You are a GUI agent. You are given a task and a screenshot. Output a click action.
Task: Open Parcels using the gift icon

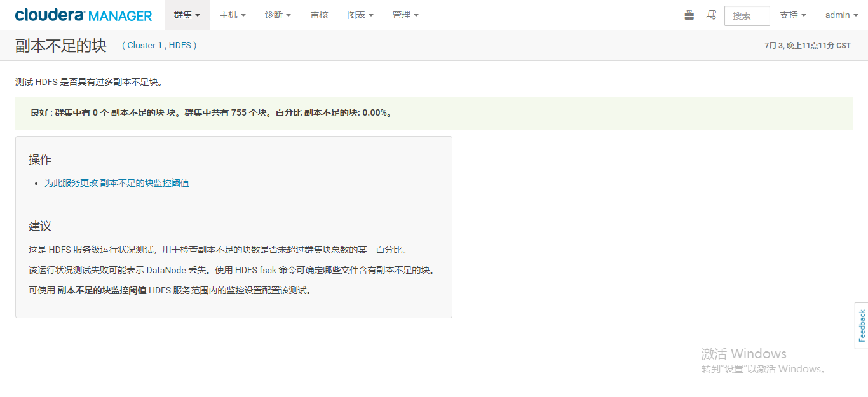pos(689,14)
